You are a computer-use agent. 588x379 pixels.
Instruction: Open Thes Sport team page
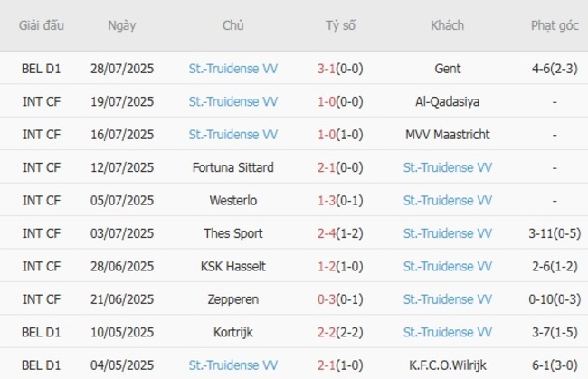click(232, 233)
